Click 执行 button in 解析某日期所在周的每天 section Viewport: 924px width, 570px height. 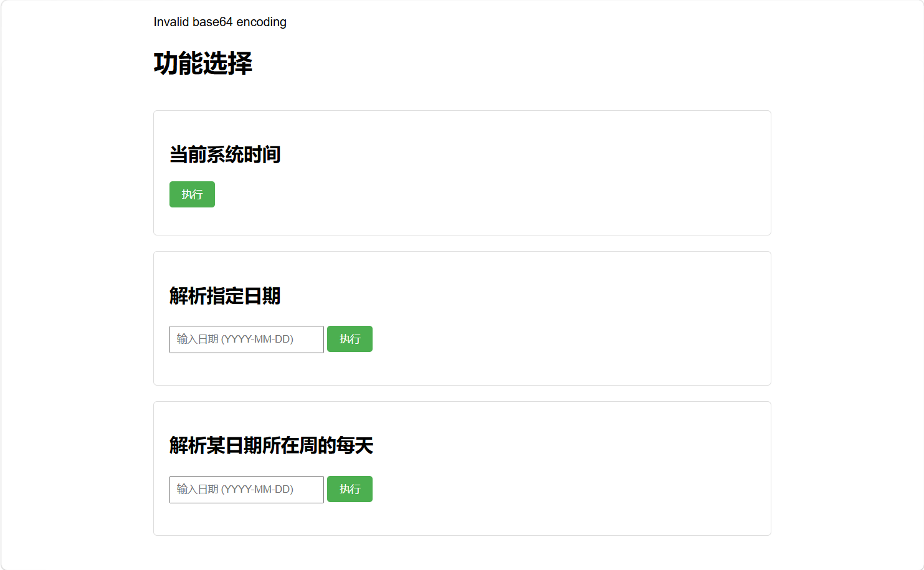pos(350,489)
